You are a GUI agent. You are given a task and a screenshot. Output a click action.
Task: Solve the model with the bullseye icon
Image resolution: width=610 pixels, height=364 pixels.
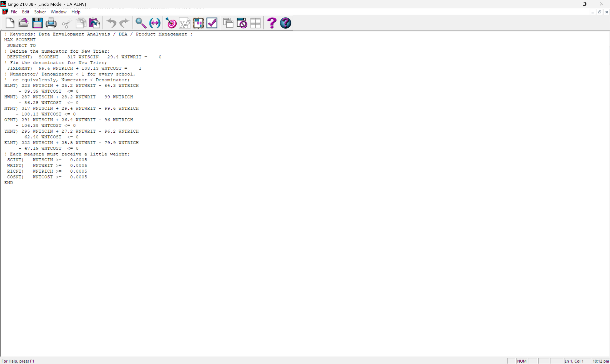(x=171, y=23)
